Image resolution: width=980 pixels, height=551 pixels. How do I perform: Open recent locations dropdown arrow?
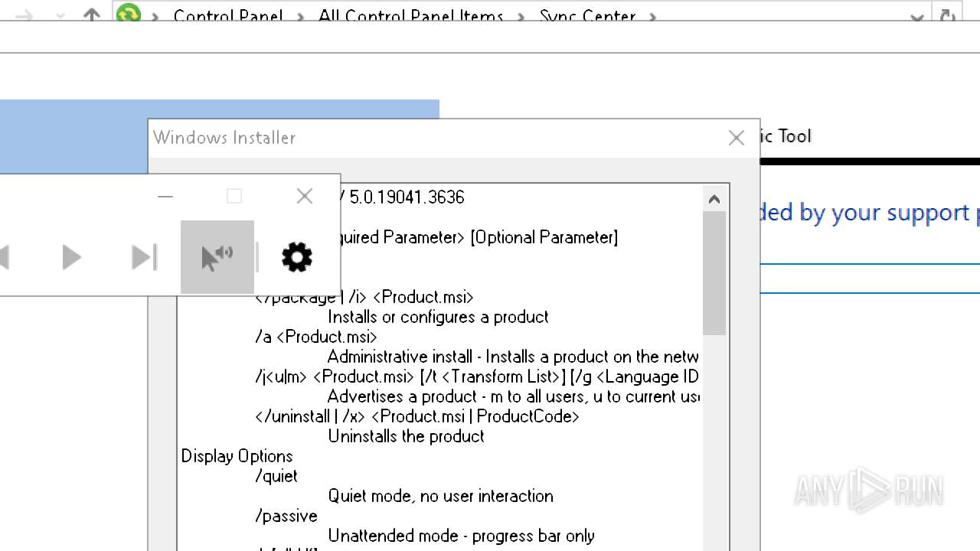coord(60,16)
